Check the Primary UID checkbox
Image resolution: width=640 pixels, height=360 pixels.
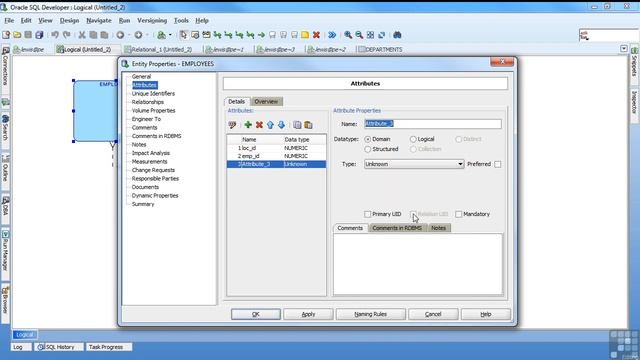(367, 214)
